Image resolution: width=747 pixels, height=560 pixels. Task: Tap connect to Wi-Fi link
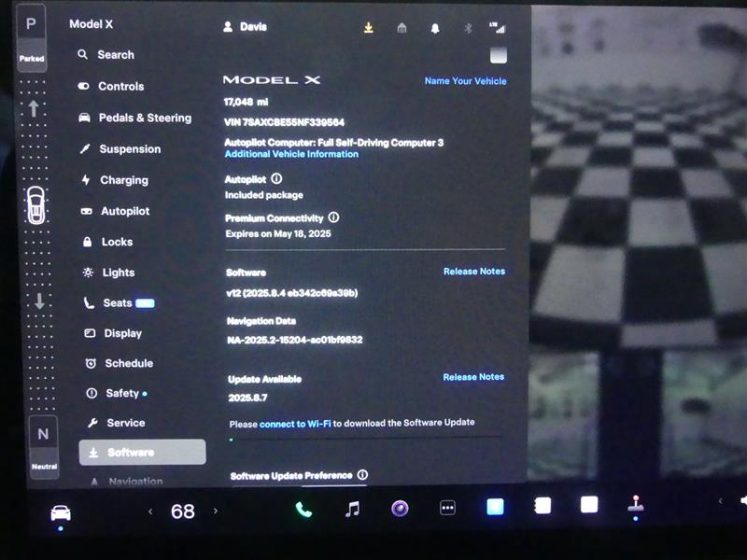pos(295,423)
